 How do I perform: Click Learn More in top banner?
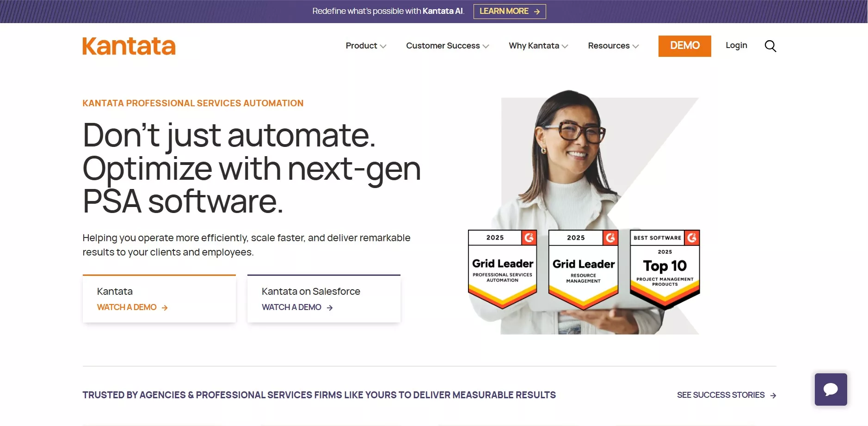504,11
